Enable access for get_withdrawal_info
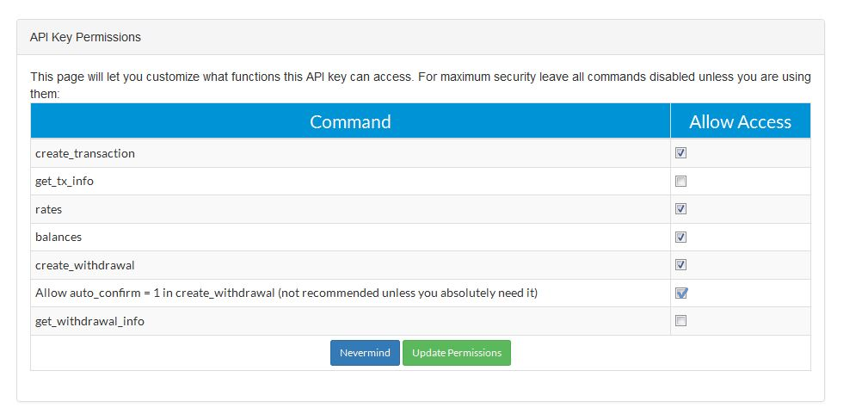Image resolution: width=868 pixels, height=420 pixels. tap(680, 321)
